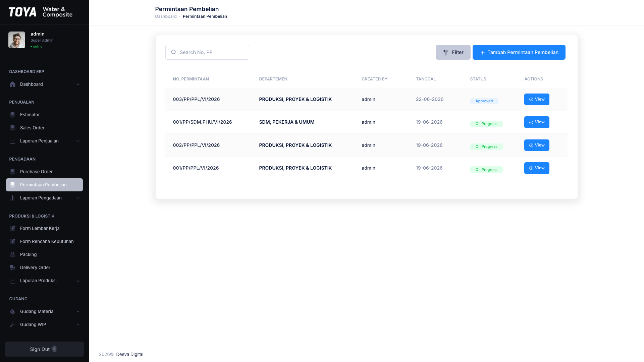644x362 pixels.
Task: Click the Sign Out button
Action: click(x=44, y=349)
